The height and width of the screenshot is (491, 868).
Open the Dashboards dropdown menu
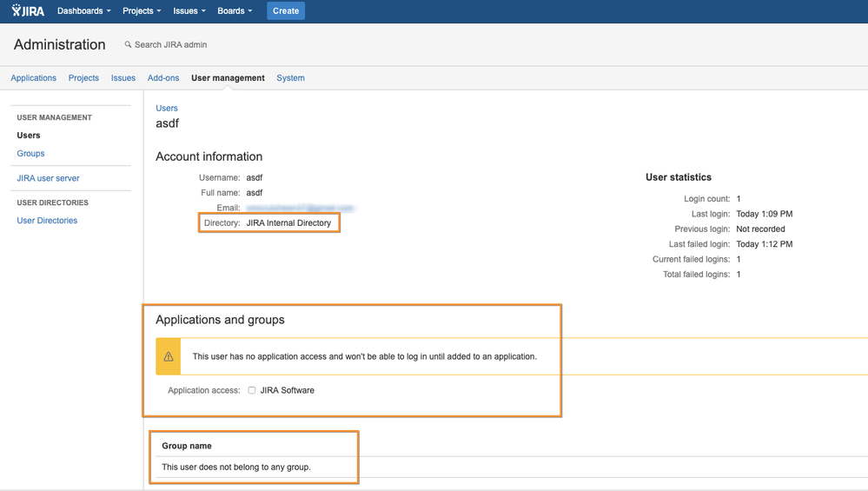(84, 10)
